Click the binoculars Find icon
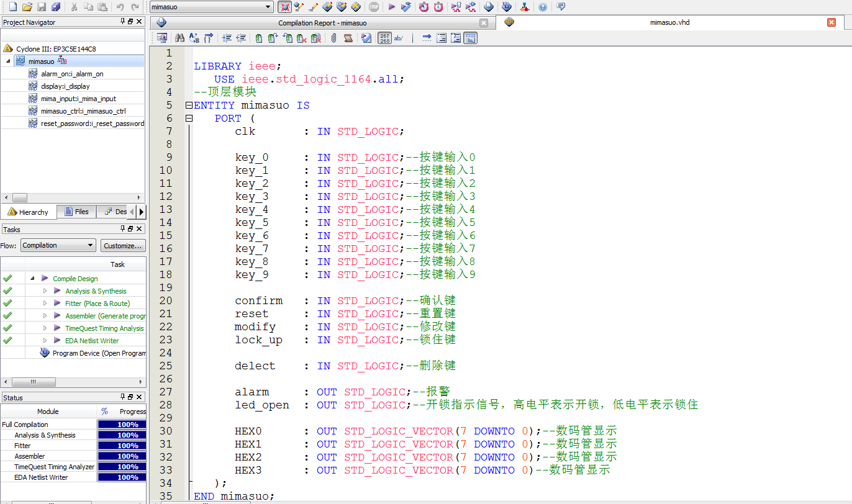This screenshot has width=852, height=504. [x=179, y=38]
